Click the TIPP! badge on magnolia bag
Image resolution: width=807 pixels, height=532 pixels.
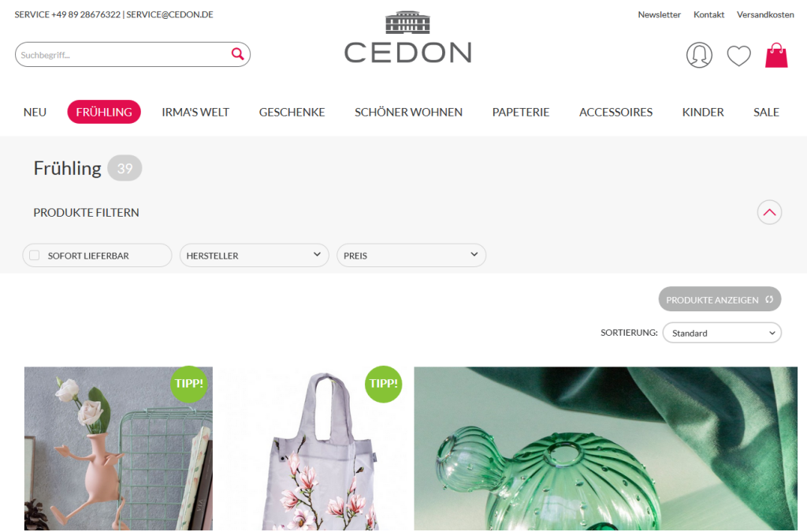(x=384, y=384)
